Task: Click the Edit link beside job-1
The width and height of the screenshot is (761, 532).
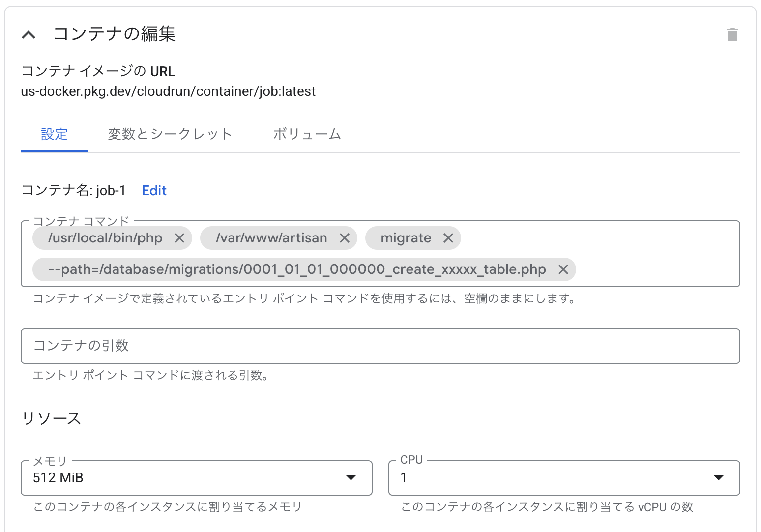Action: coord(154,191)
